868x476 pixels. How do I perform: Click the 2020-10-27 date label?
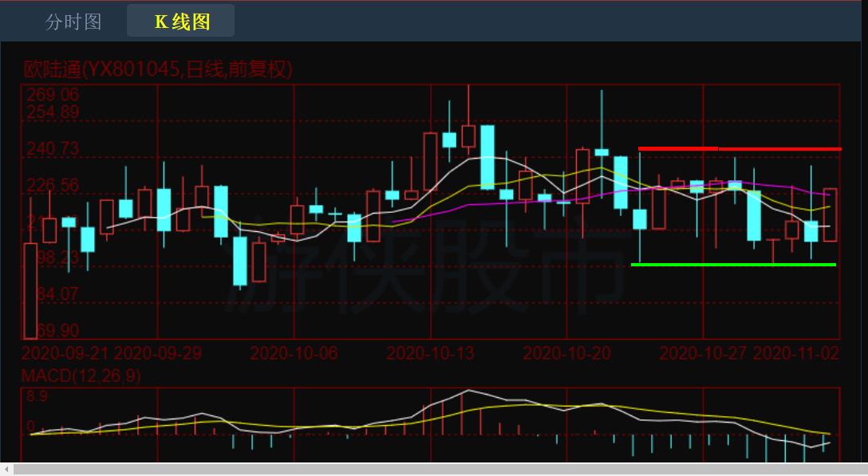pyautogui.click(x=703, y=353)
